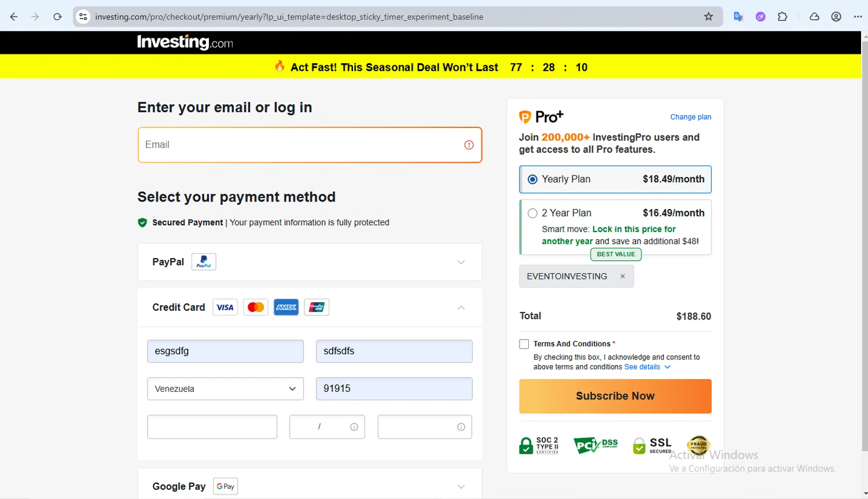Click the expiry date info icon
The image size is (868, 499).
tap(354, 427)
